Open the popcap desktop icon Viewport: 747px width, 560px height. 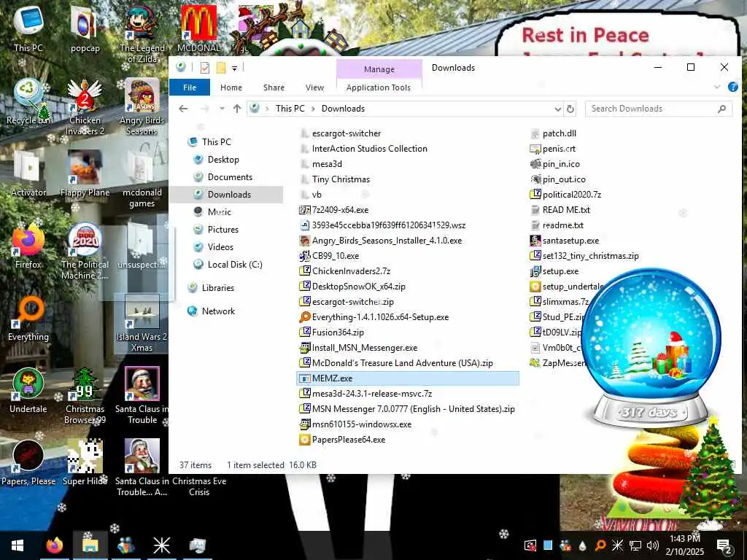[x=85, y=28]
